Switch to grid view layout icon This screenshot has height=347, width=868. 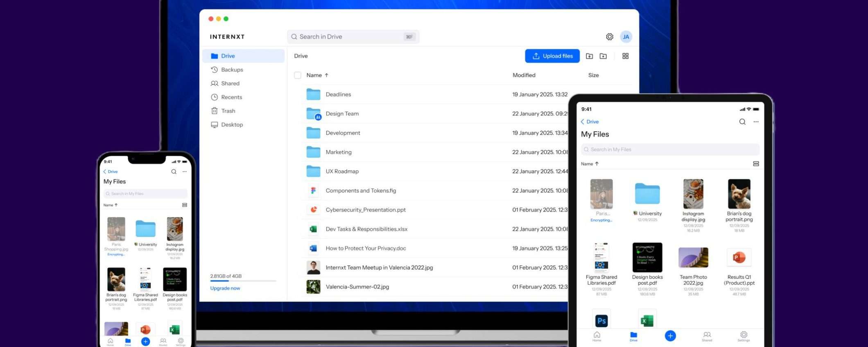[625, 56]
